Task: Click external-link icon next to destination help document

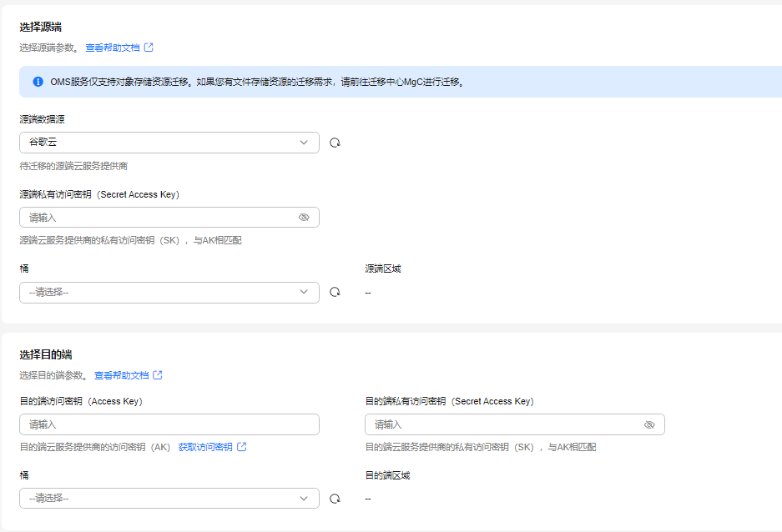Action: [x=158, y=375]
